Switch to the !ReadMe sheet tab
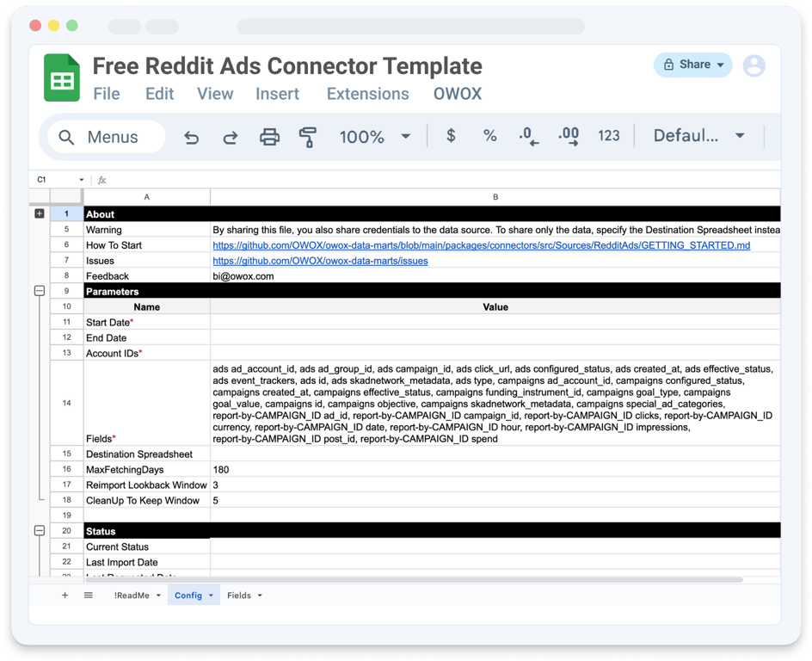Image resolution: width=812 pixels, height=661 pixels. click(132, 596)
